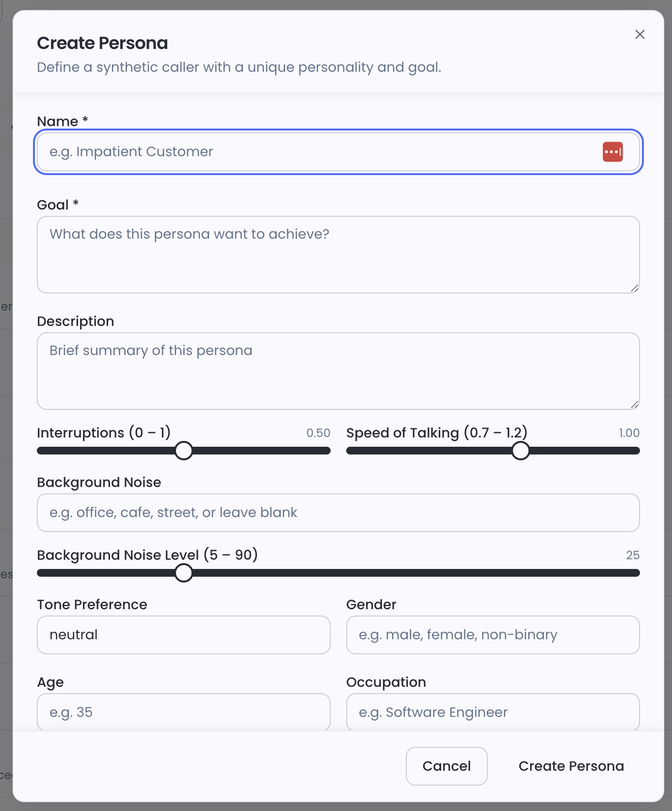Click the Gender input field
Viewport: 672px width, 811px height.
click(493, 635)
